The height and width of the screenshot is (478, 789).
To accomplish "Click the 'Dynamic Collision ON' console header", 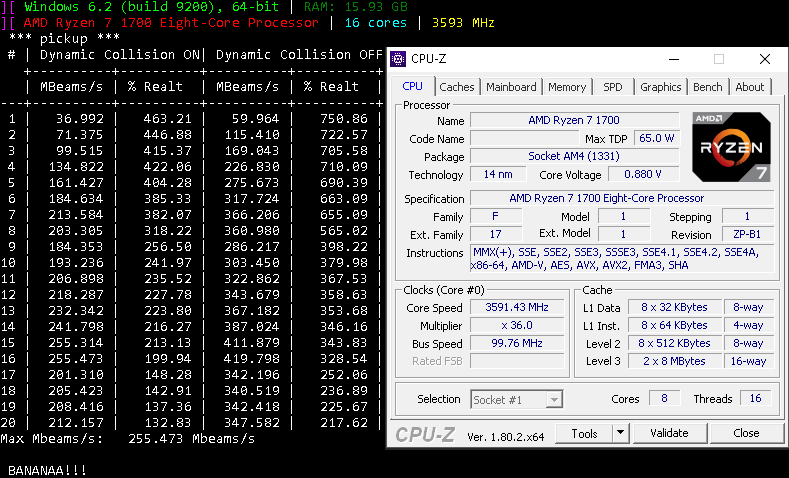I will pyautogui.click(x=120, y=55).
